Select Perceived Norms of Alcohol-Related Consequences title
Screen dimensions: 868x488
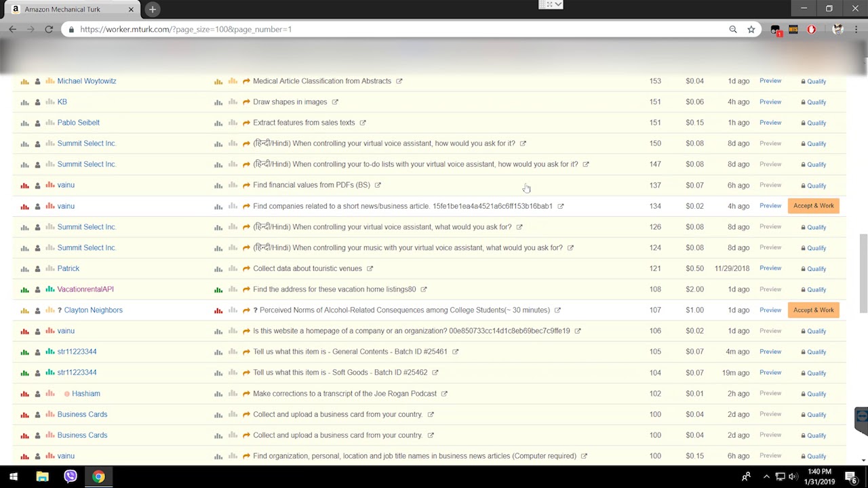tap(405, 310)
